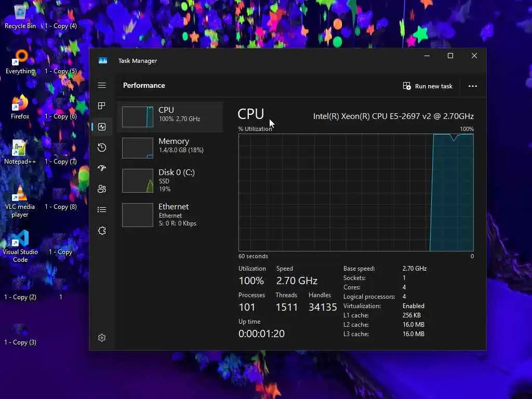Viewport: 532px width, 399px height.
Task: Select the '1 - Copy (2)' desktop file
Action: click(x=20, y=288)
